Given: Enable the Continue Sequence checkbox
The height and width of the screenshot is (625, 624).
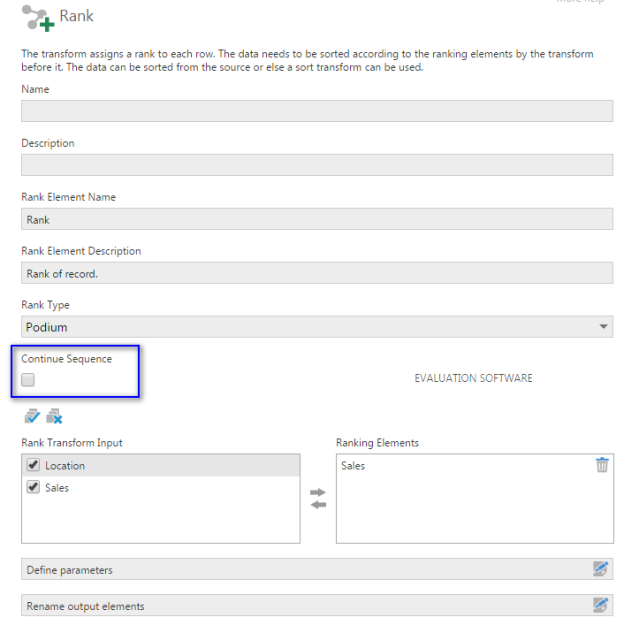Looking at the screenshot, I should [28, 380].
